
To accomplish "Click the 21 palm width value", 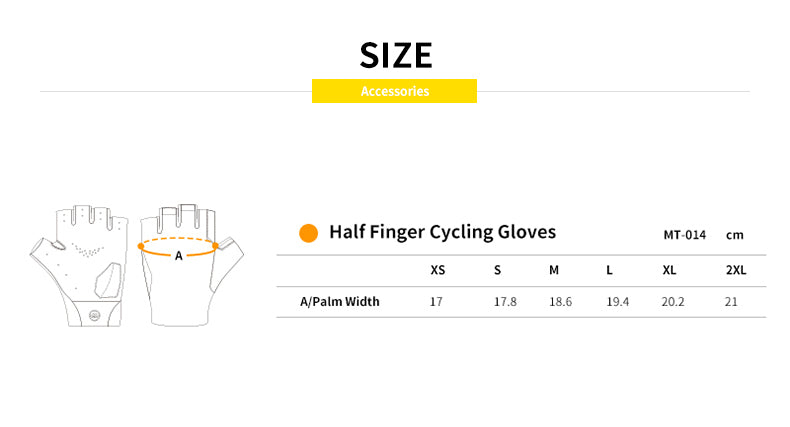I will coord(732,301).
